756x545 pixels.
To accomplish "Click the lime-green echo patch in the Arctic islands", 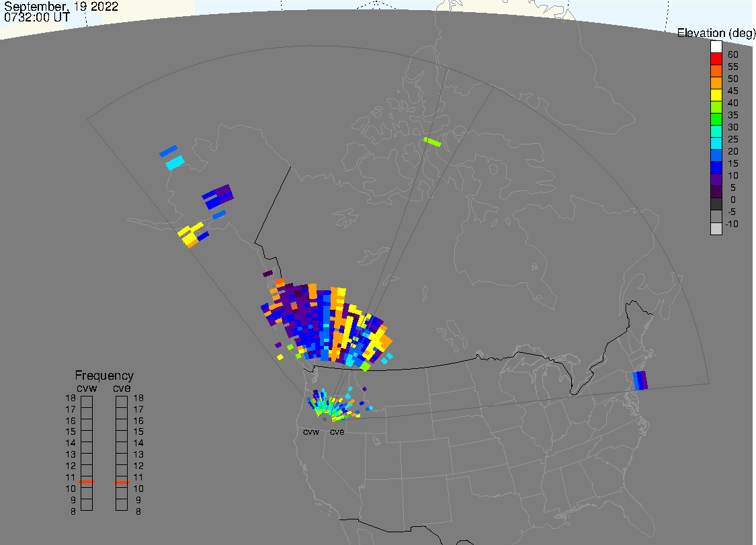I will coord(433,142).
